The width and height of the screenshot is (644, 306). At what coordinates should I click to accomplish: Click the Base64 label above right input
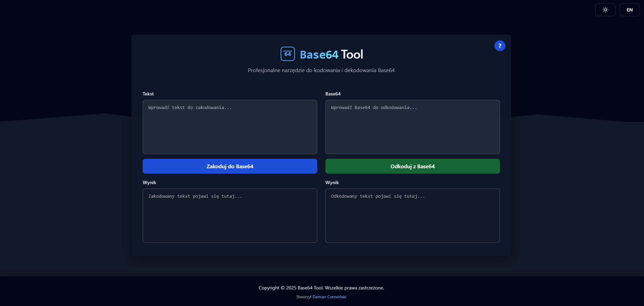333,94
